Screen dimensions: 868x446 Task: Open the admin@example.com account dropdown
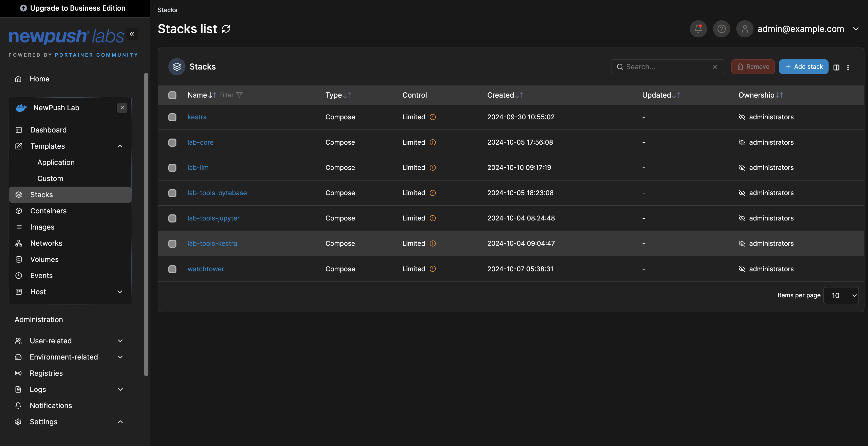pyautogui.click(x=856, y=29)
